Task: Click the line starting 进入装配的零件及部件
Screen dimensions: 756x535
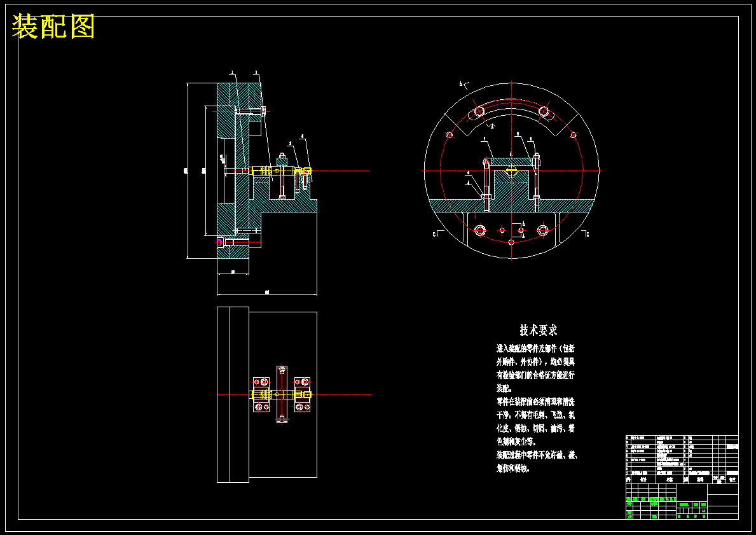Action: [x=535, y=349]
